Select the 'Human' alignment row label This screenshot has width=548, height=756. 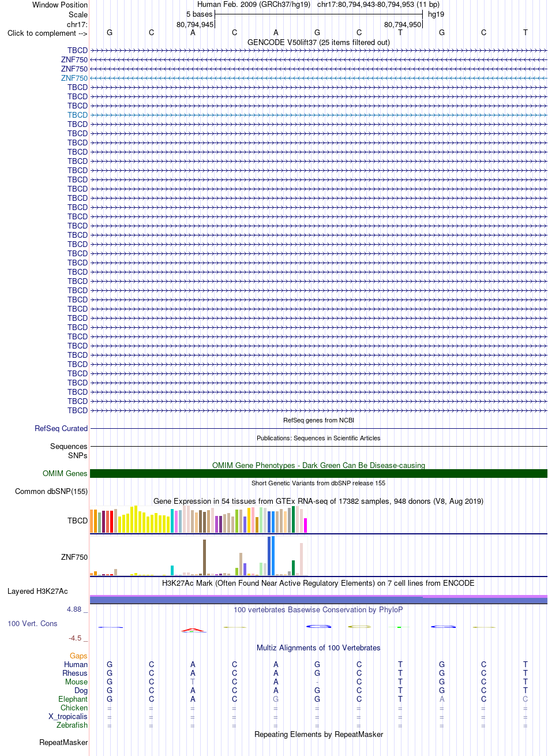point(76,665)
